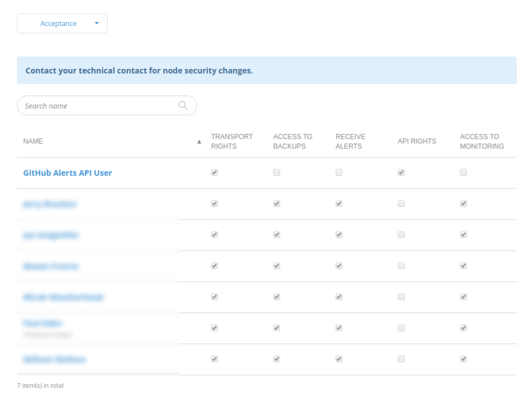
Task: Click the Receive Alerts column header
Action: pyautogui.click(x=350, y=141)
